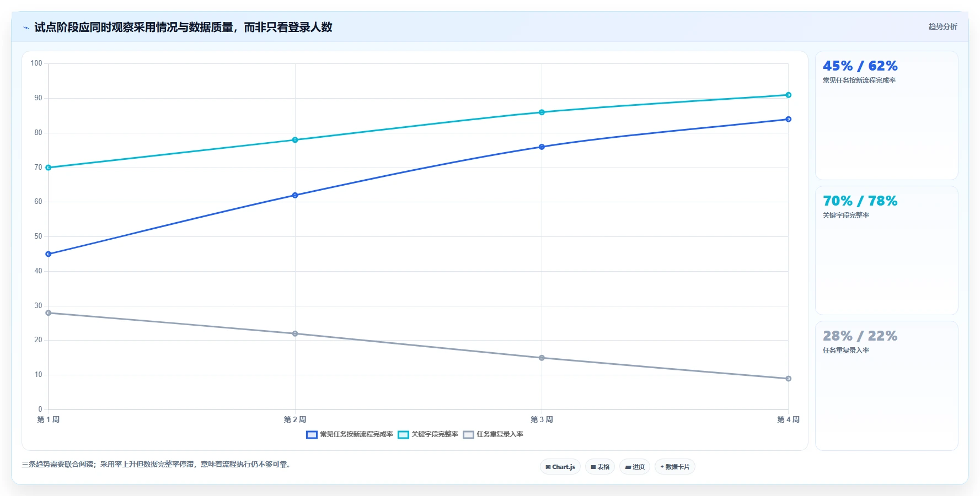Click the footnote starting 三条趋势需要联合阅读
Viewport: 980px width, 496px height.
[x=156, y=465]
